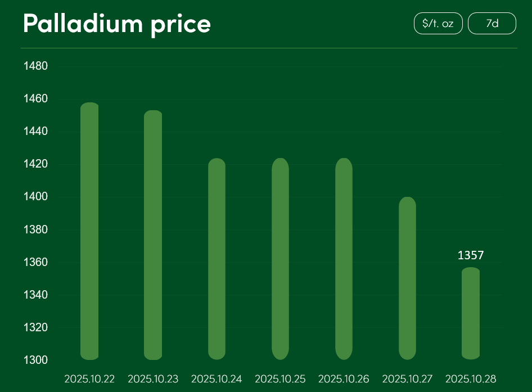Click the 2025.10.27 bar
Screen dimensions: 532x392
click(407, 278)
